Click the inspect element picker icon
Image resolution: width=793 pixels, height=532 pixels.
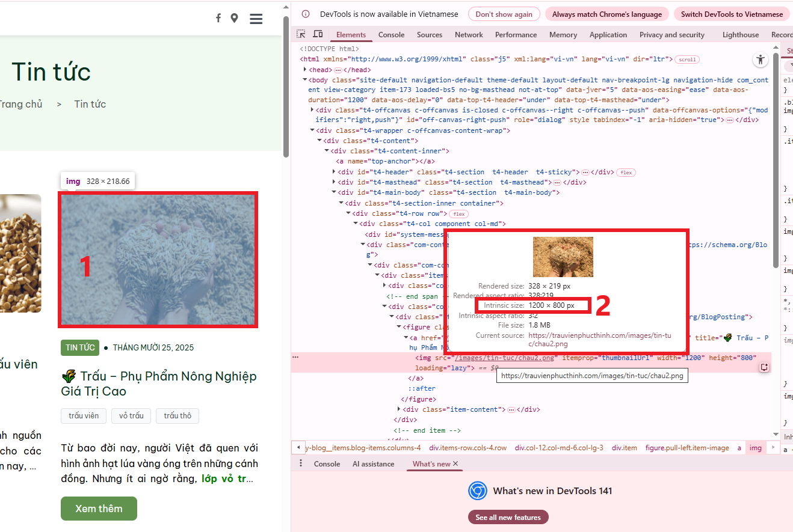coord(301,34)
